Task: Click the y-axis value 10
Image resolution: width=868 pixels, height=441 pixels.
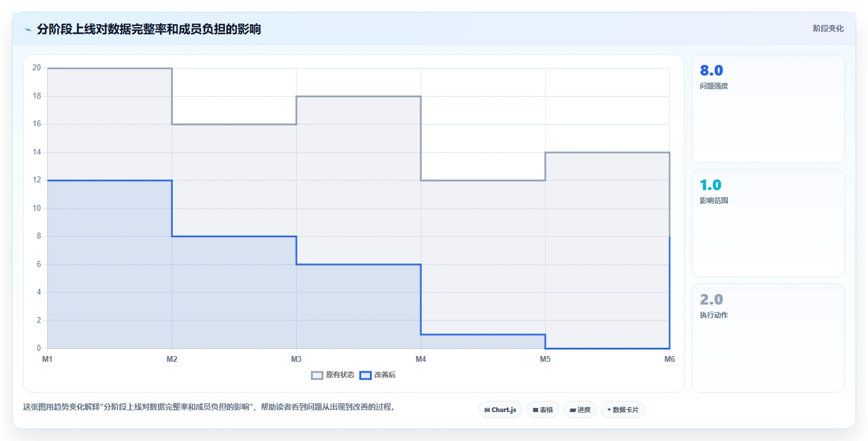Action: click(37, 208)
